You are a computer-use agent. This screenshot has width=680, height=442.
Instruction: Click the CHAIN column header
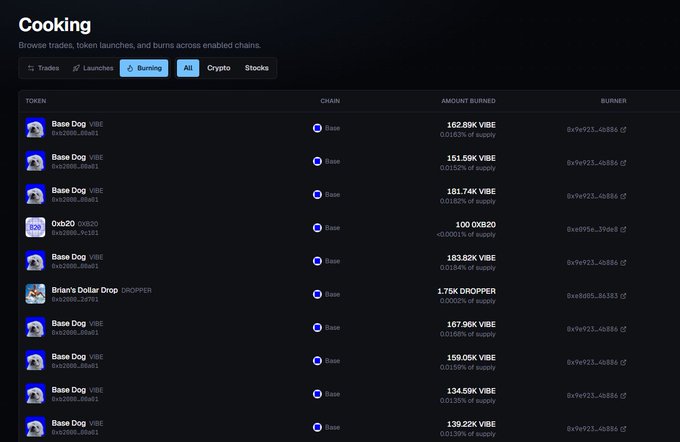(x=330, y=101)
